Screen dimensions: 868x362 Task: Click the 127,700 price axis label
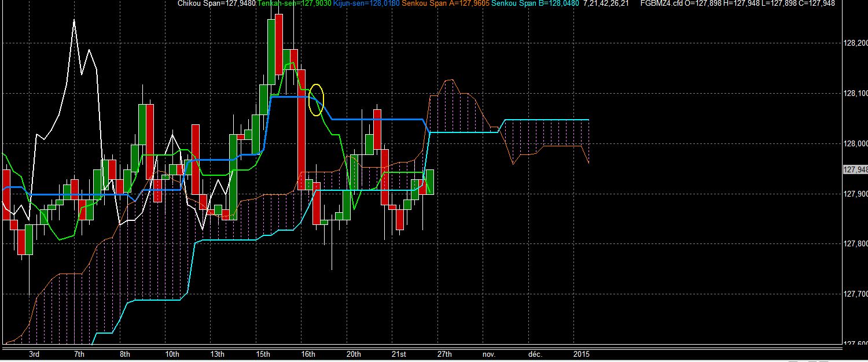pos(856,294)
